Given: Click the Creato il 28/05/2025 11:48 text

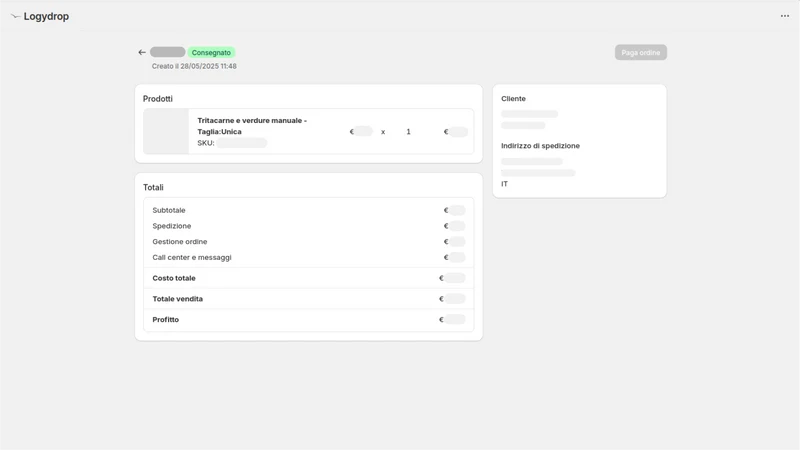Looking at the screenshot, I should (194, 66).
